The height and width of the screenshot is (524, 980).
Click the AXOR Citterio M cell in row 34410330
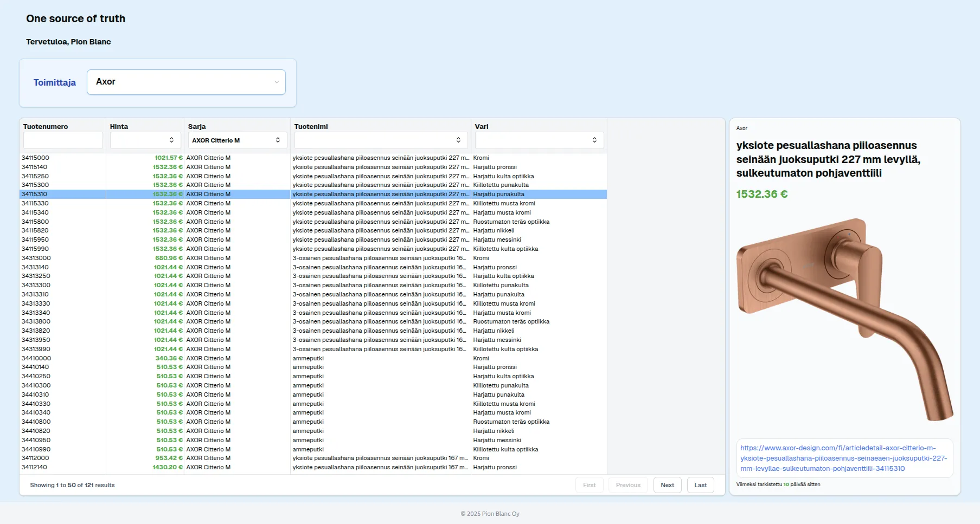point(208,404)
